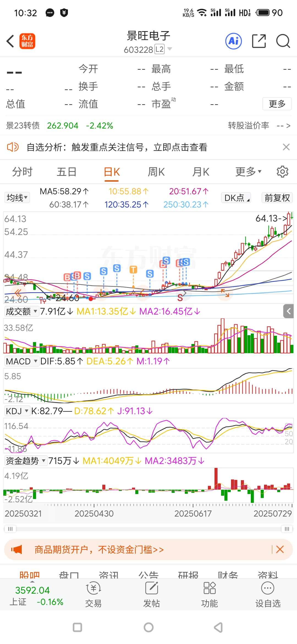Tap the chart range scrollbar track
The width and height of the screenshot is (297, 644).
click(x=148, y=529)
